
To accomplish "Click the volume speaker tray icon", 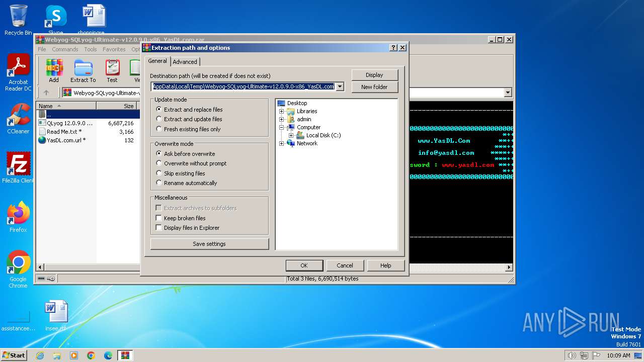I will point(572,355).
